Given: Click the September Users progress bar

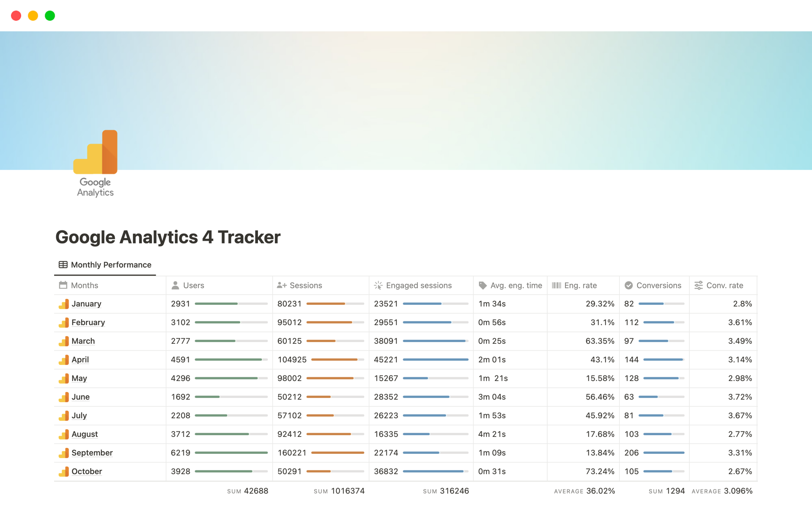Looking at the screenshot, I should point(231,453).
